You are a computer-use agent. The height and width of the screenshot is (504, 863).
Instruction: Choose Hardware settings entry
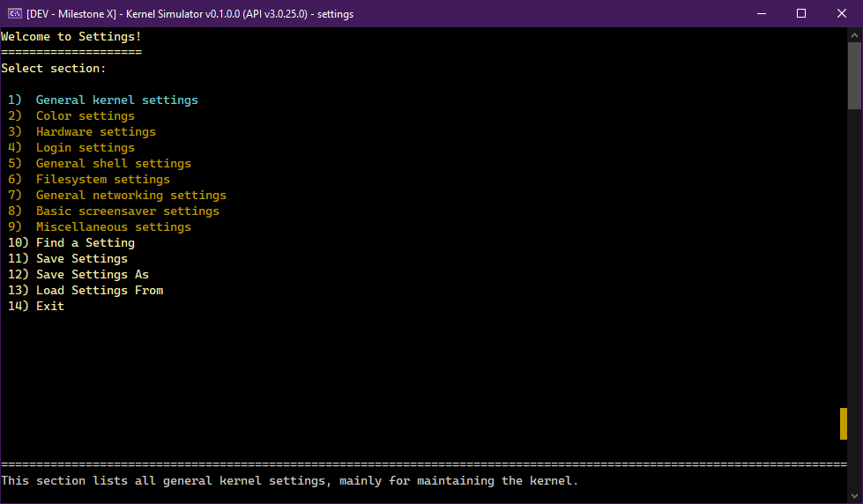[x=95, y=132]
